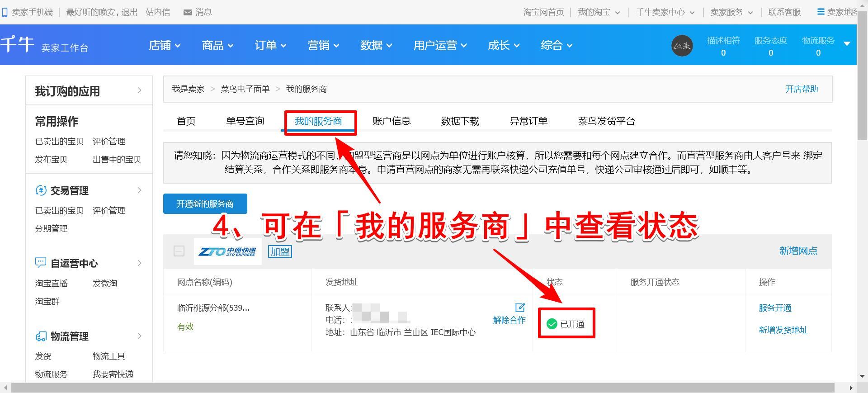The image size is (868, 393).
Task: Switch to the 单号查询 tab
Action: tap(245, 121)
